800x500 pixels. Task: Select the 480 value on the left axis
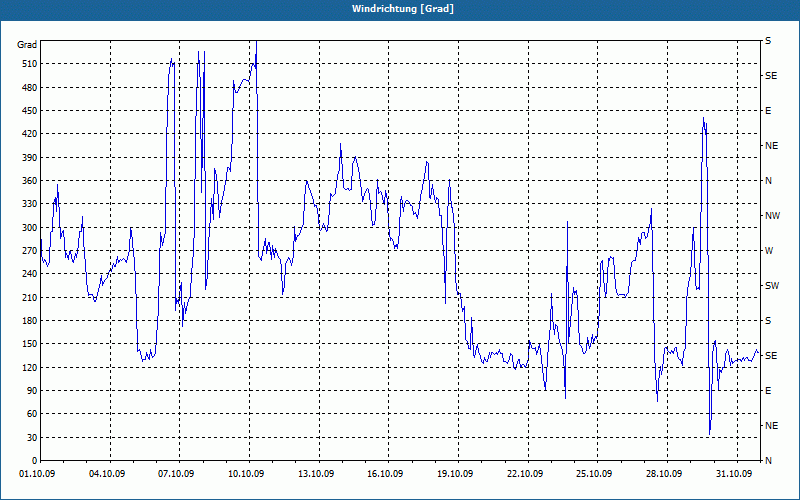[x=30, y=88]
